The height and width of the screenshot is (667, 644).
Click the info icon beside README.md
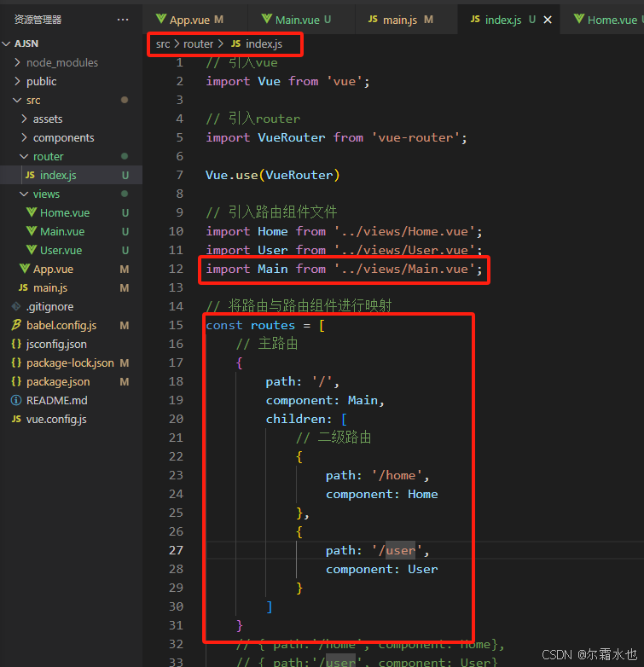point(16,400)
